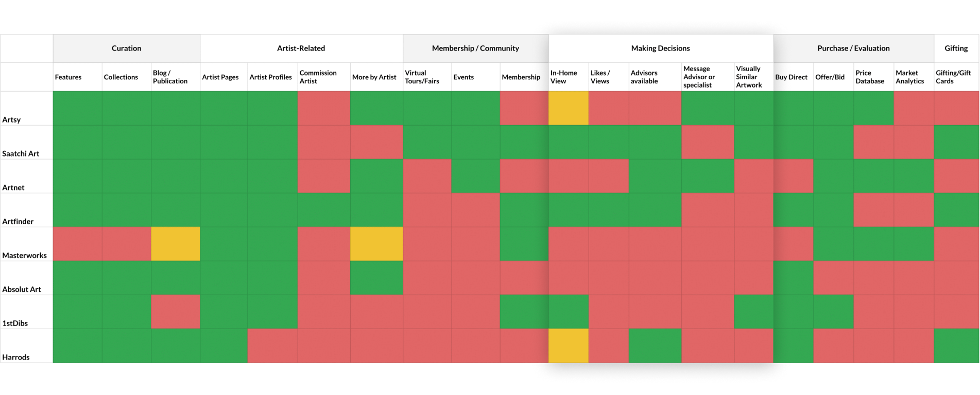980x395 pixels.
Task: Click the Saatchi Art row label
Action: 21,153
